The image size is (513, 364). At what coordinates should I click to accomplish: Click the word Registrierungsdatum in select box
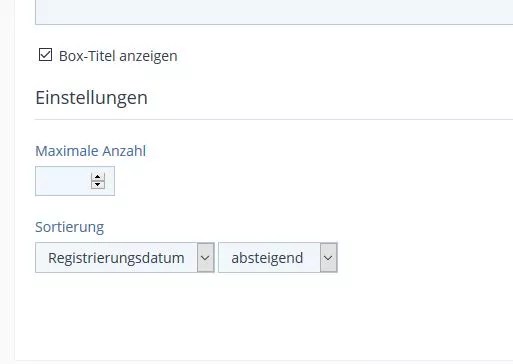(x=116, y=258)
